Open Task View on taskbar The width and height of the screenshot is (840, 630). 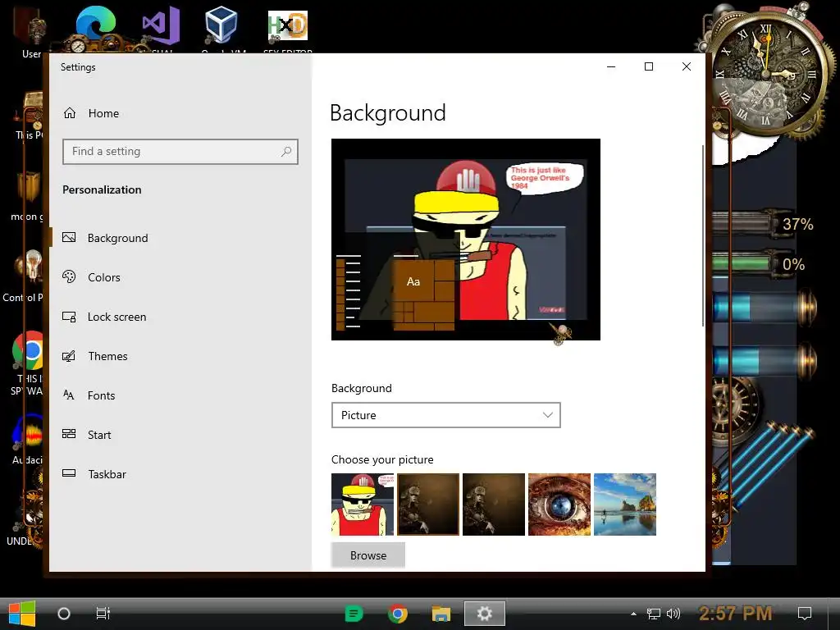(103, 614)
